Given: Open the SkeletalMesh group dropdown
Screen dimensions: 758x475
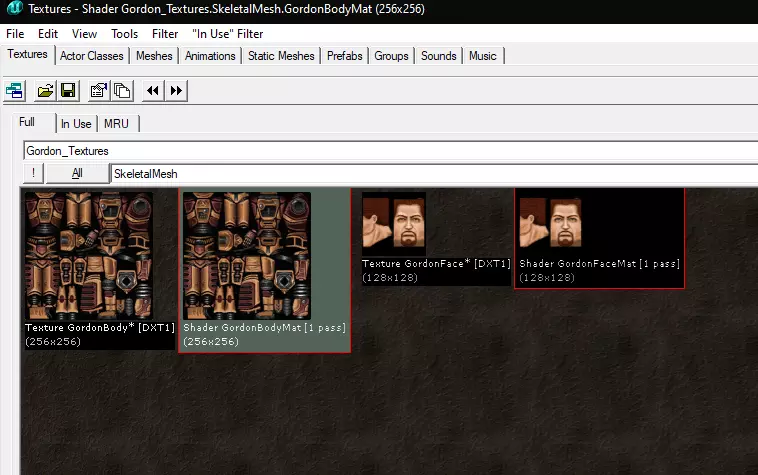Looking at the screenshot, I should [x=435, y=173].
